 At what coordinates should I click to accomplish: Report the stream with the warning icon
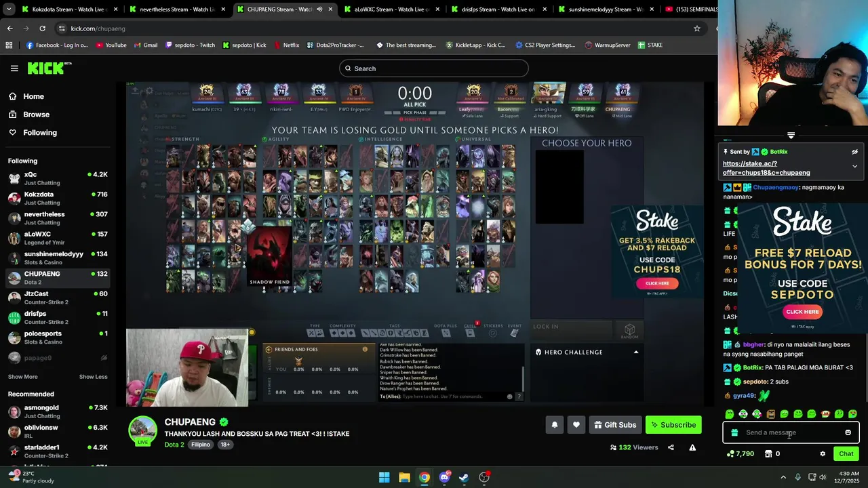tap(692, 447)
